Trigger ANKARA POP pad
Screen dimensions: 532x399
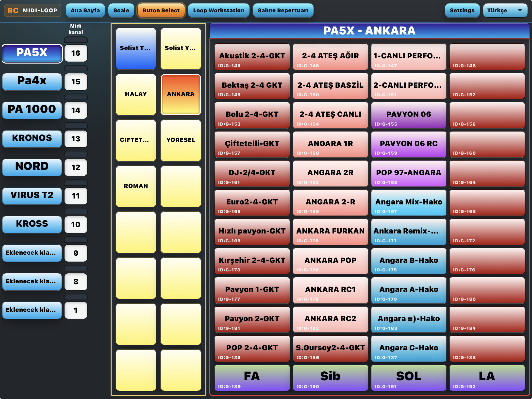(330, 261)
